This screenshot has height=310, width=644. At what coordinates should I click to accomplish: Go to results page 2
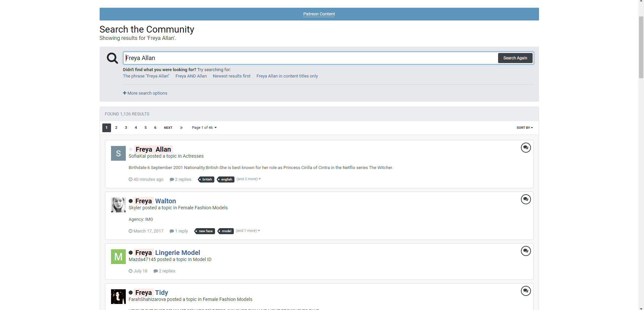(x=116, y=128)
